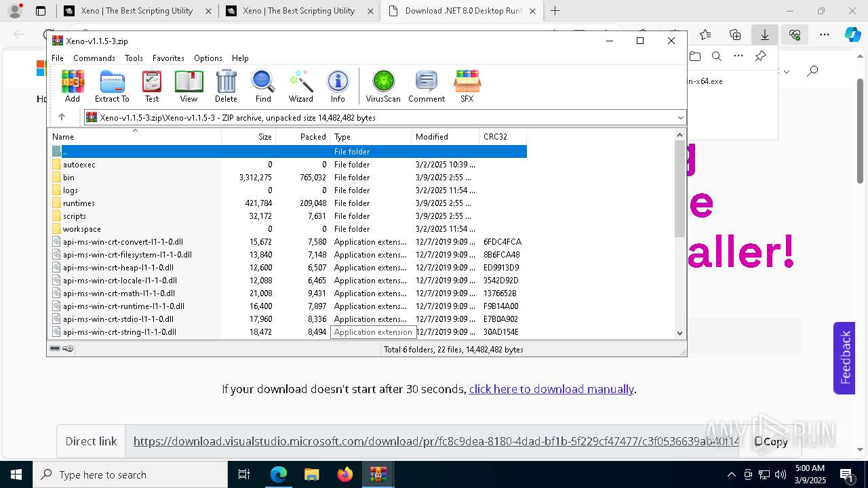Open the Windows Start menu
Screen dimensions: 868x488
coord(16,474)
